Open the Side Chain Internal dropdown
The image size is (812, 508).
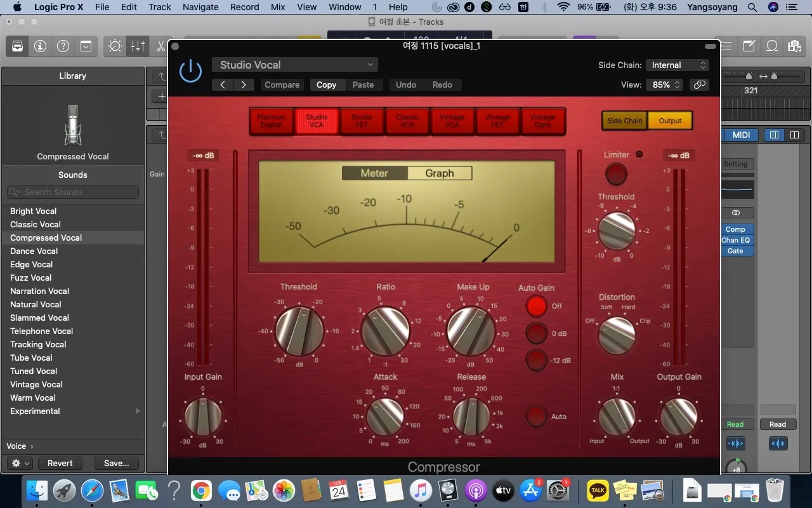[x=677, y=65]
